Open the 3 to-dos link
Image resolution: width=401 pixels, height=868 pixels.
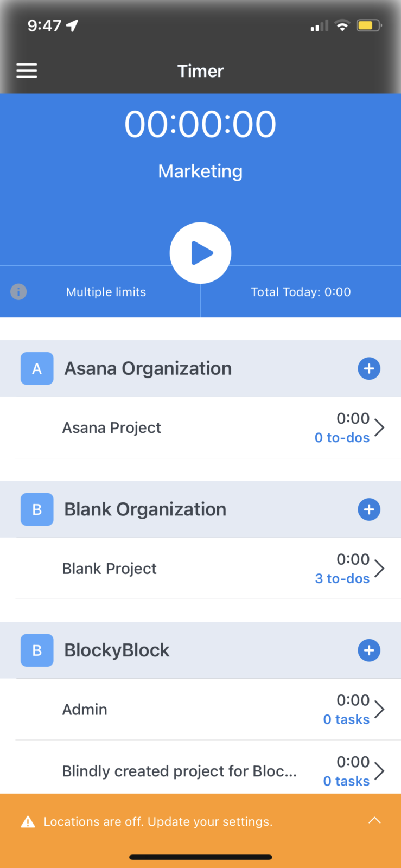tap(342, 579)
